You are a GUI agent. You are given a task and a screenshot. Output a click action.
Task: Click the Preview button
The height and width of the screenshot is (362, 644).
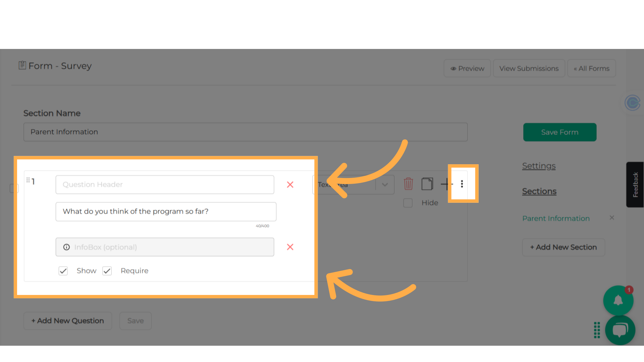(467, 68)
